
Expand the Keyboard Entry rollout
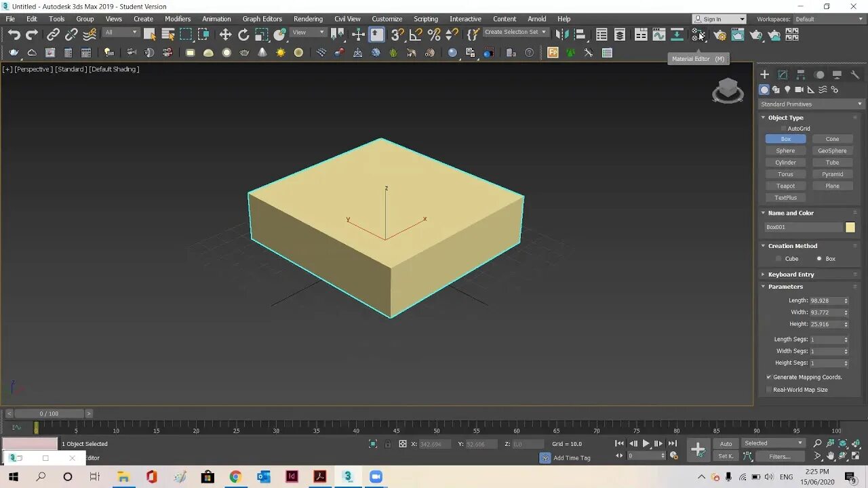pos(791,274)
